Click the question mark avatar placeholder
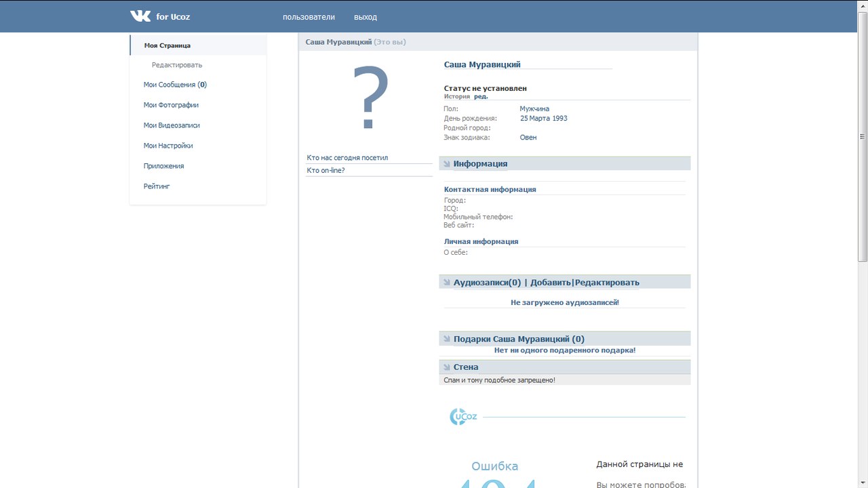 point(370,98)
